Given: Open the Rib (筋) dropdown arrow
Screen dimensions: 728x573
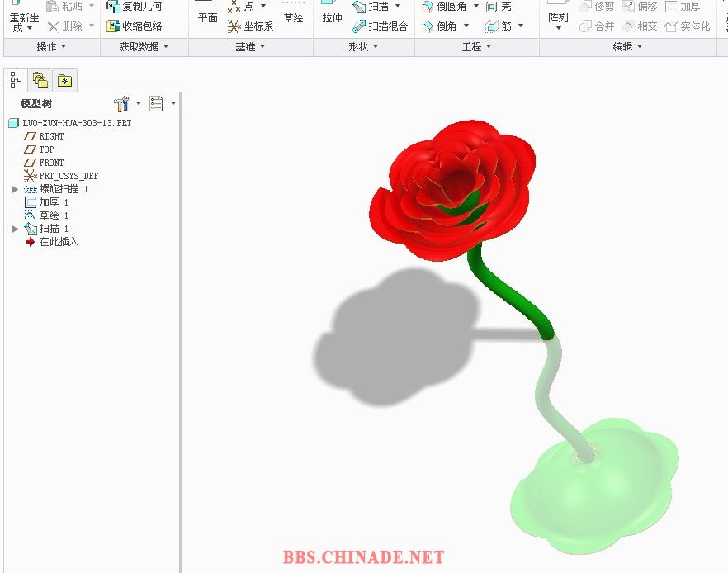Looking at the screenshot, I should [x=521, y=26].
